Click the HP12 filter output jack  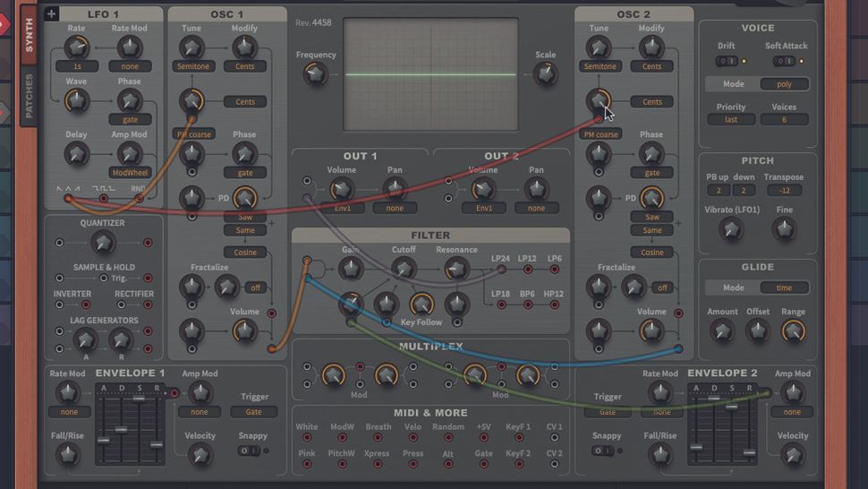click(554, 305)
